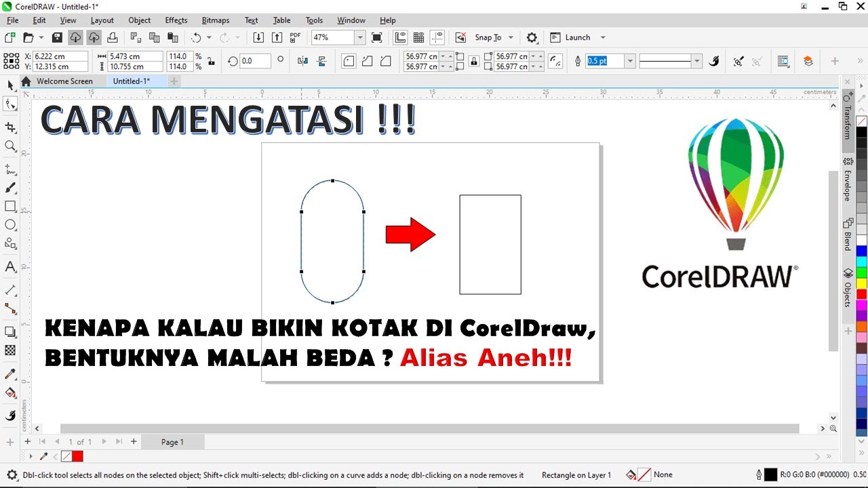Select the Ellipse tool
868x488 pixels.
[10, 224]
